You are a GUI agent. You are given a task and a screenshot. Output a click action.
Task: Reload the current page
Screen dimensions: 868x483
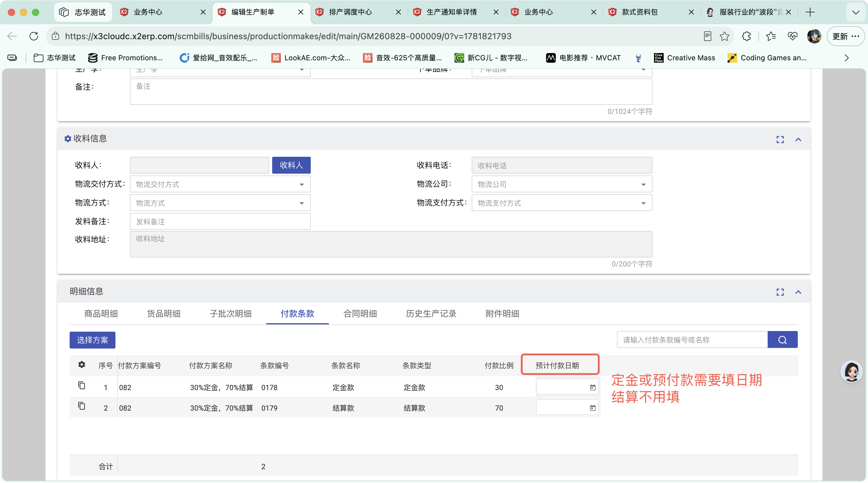34,36
